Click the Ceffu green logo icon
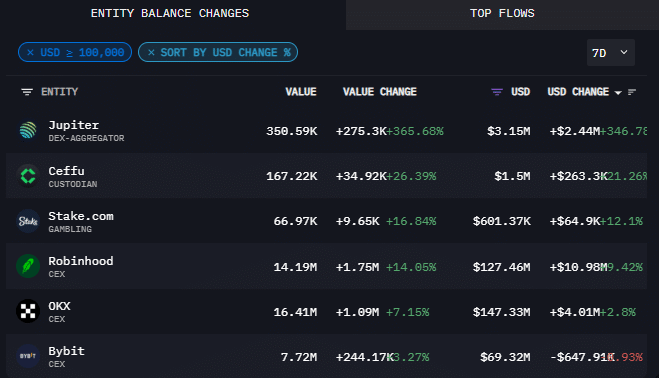This screenshot has height=378, width=659. click(x=28, y=176)
